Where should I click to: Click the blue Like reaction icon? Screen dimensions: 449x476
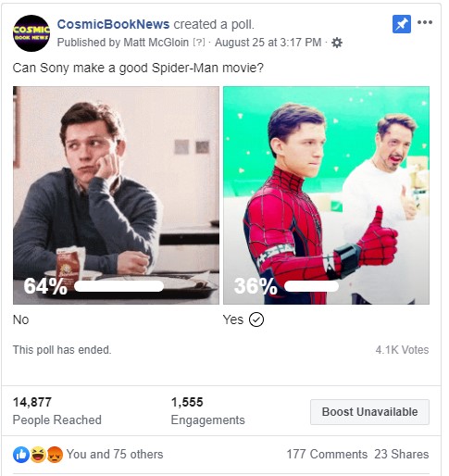(21, 455)
